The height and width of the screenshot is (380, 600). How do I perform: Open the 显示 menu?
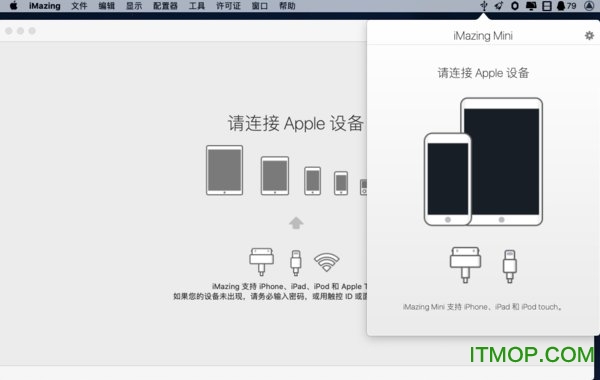point(134,6)
